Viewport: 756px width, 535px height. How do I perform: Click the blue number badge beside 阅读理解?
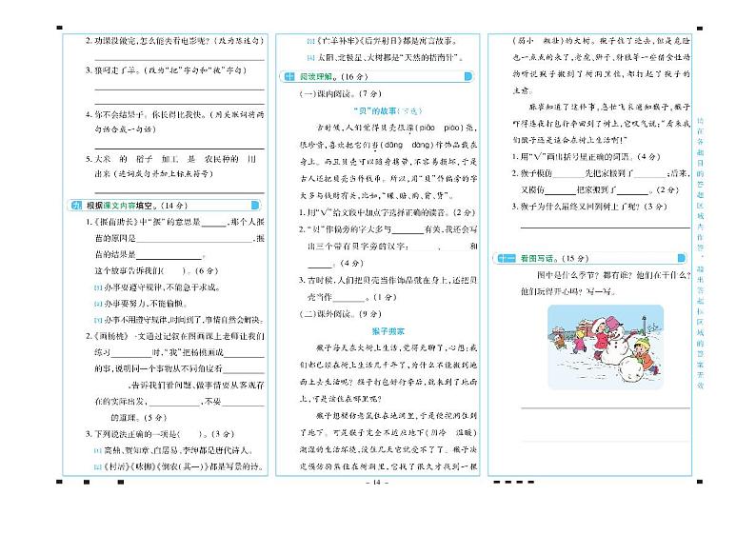[x=289, y=77]
